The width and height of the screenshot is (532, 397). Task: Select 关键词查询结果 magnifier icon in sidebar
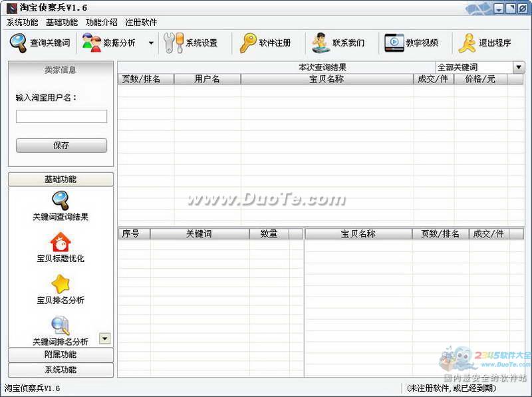click(61, 200)
